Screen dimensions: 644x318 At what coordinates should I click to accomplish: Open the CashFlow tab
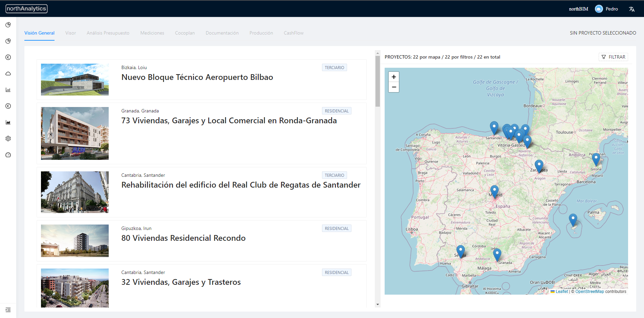pyautogui.click(x=294, y=33)
